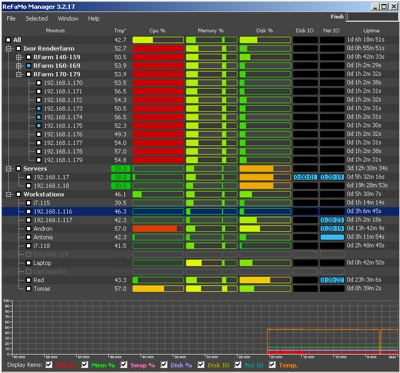Click the Net IO indicator for Antonis
This screenshot has width=400, height=373.
coord(332,237)
